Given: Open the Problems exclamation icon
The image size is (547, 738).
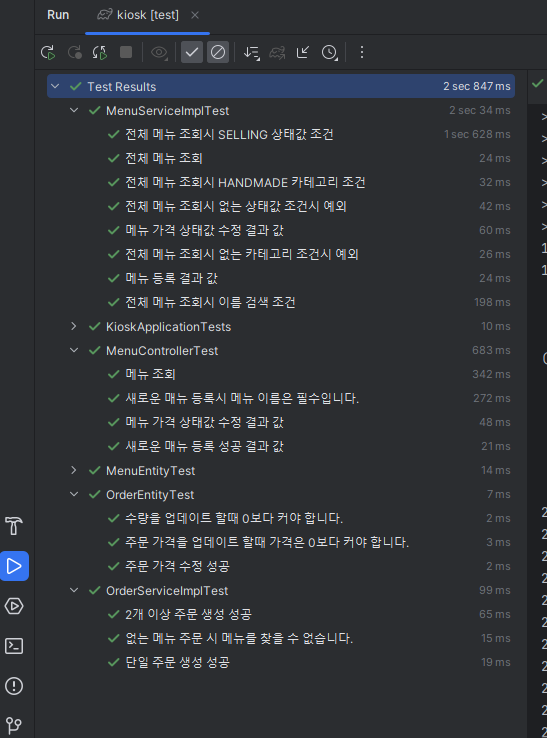Looking at the screenshot, I should tap(14, 686).
